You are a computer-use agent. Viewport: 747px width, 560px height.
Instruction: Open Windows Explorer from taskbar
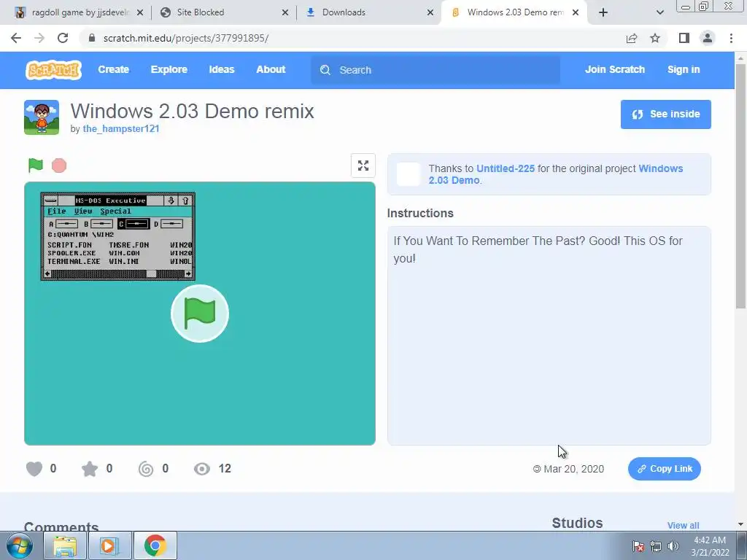point(65,545)
